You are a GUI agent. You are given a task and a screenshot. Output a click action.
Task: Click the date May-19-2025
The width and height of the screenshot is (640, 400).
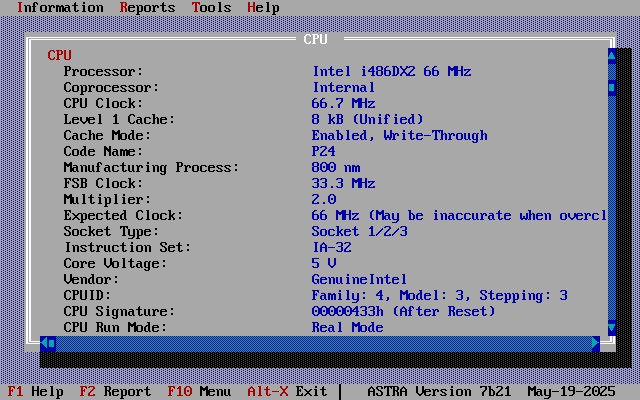(571, 392)
